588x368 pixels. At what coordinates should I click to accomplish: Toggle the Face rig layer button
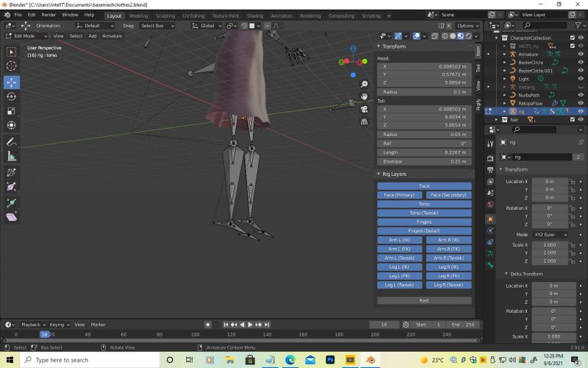click(x=424, y=186)
